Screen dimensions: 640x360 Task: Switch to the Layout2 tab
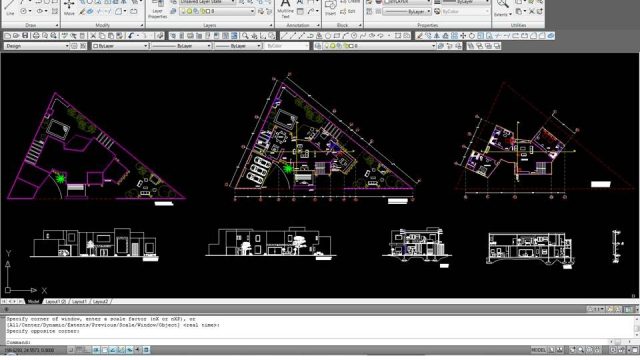(100, 302)
